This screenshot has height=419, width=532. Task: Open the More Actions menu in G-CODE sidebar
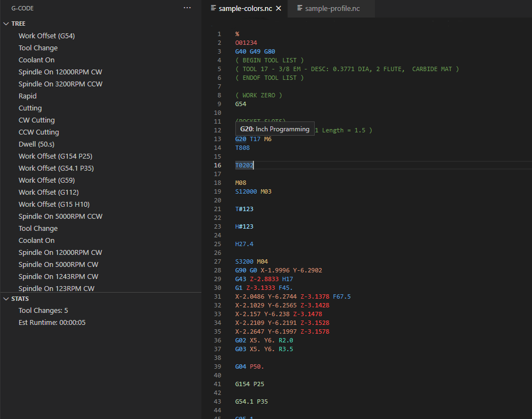click(187, 8)
